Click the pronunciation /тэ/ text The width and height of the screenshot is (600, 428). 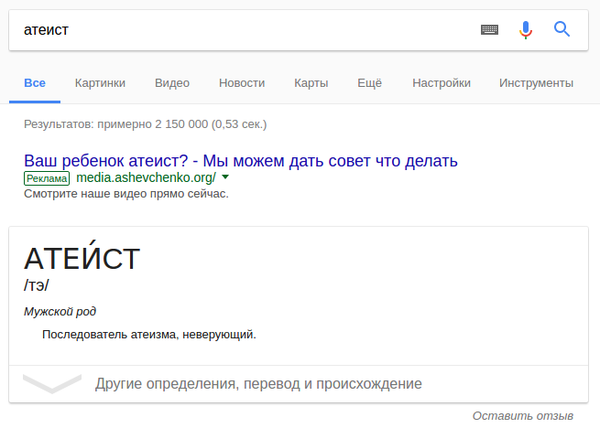click(x=36, y=285)
